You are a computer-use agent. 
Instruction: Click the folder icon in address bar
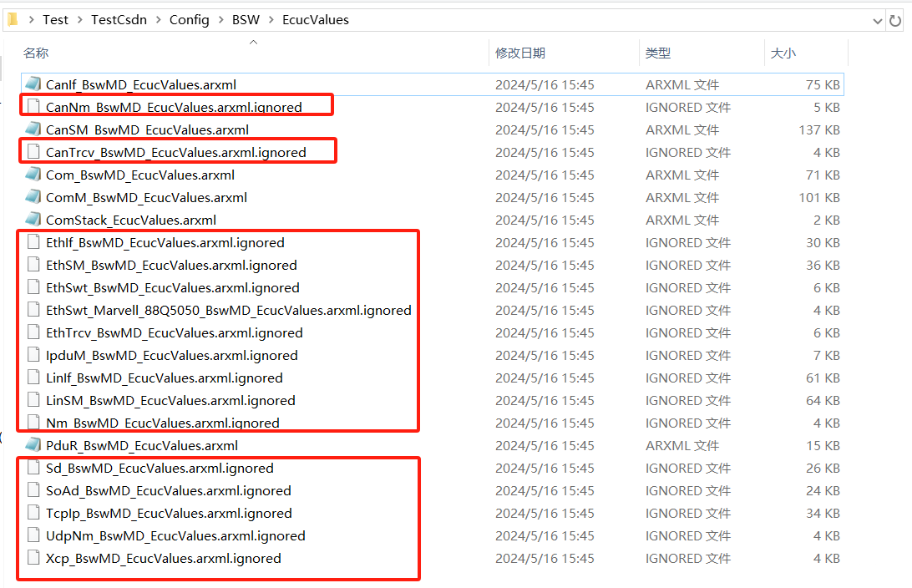click(x=12, y=19)
